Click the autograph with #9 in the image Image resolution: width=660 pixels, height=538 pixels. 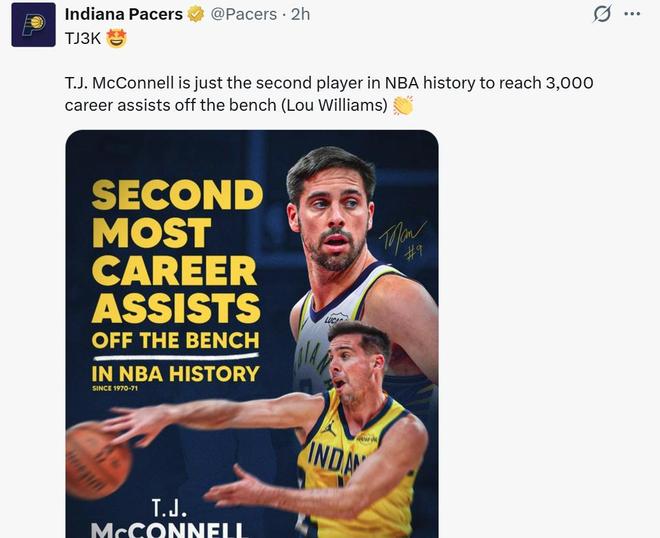[x=404, y=240]
